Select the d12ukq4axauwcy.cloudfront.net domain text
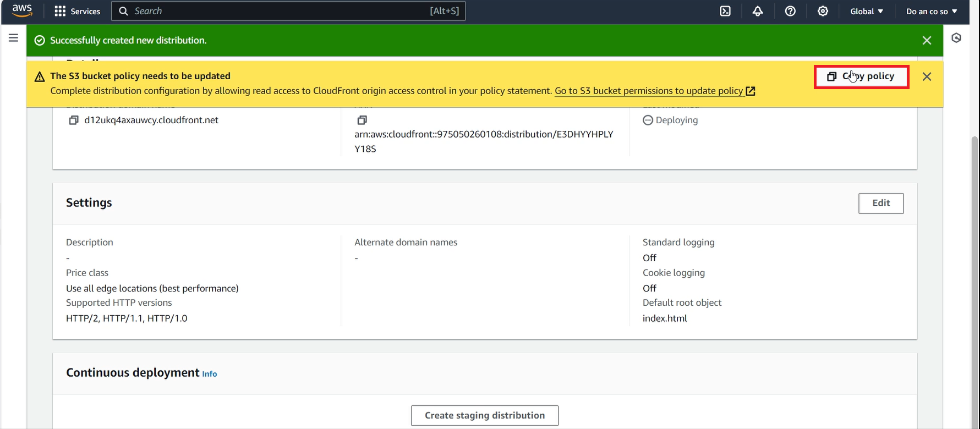The image size is (980, 429). pos(151,120)
